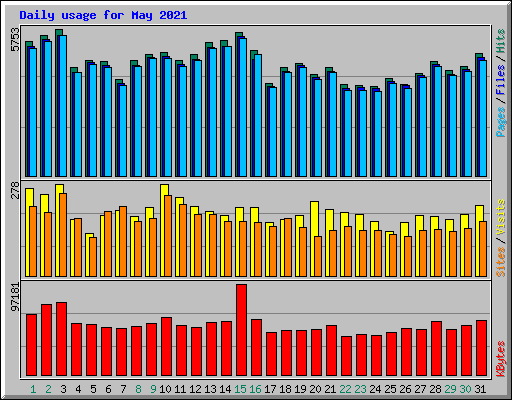
Task: Click the tallest red KBytes bar for day 15
Action: [242, 330]
